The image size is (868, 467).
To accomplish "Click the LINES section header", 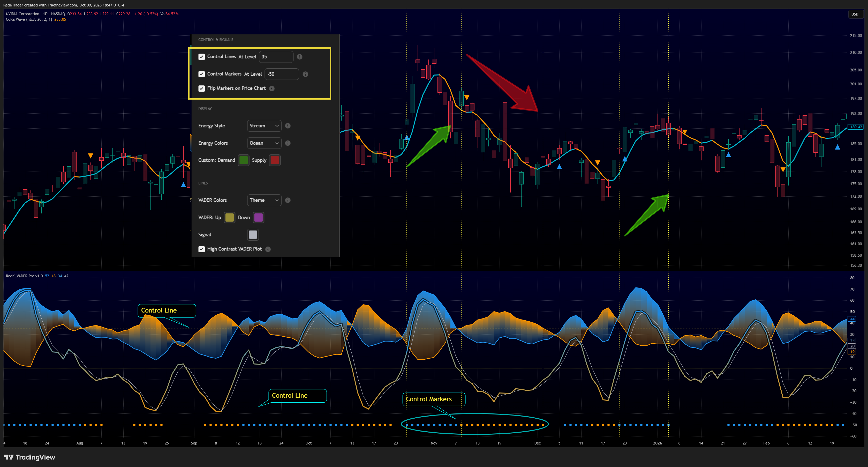I will pos(203,183).
